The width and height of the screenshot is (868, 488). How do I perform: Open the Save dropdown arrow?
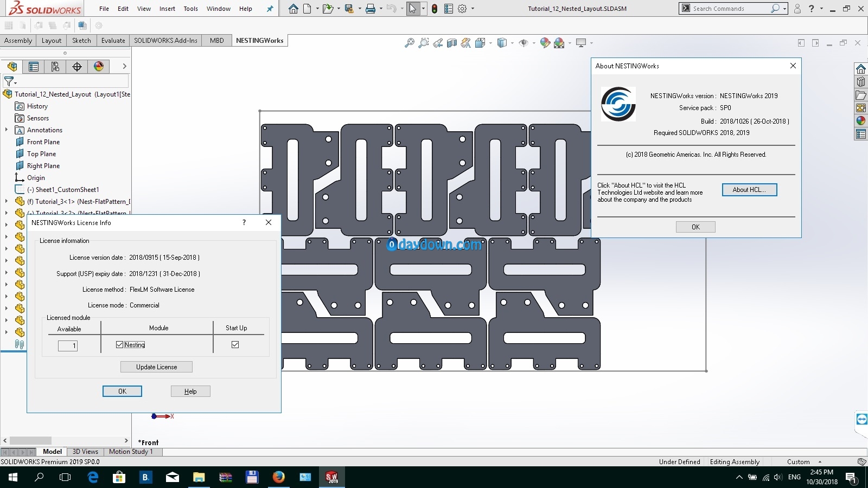359,9
